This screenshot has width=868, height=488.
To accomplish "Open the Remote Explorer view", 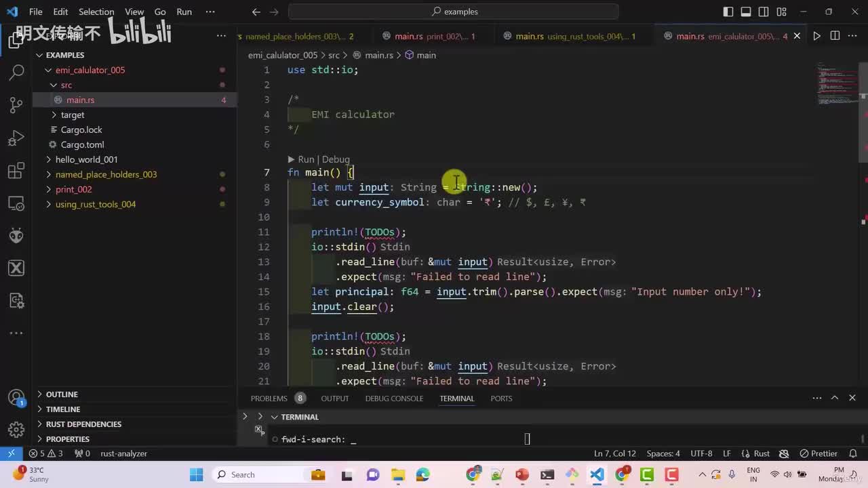I will (16, 203).
